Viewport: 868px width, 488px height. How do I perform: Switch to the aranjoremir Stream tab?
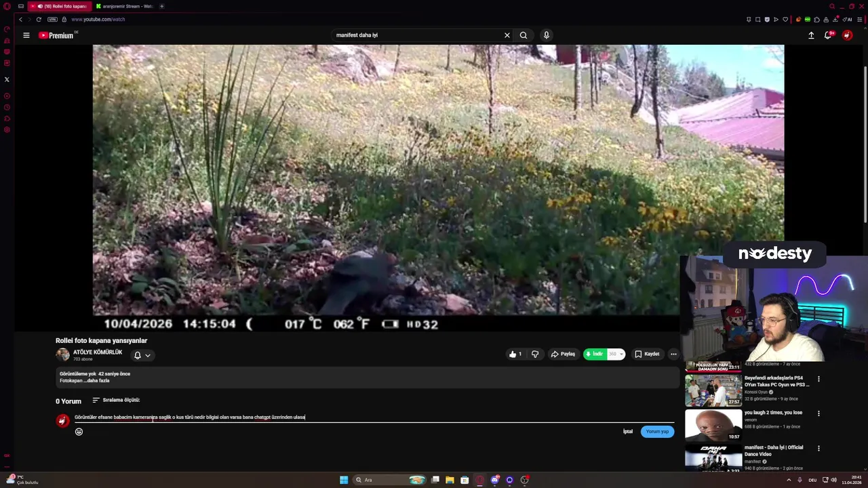124,6
